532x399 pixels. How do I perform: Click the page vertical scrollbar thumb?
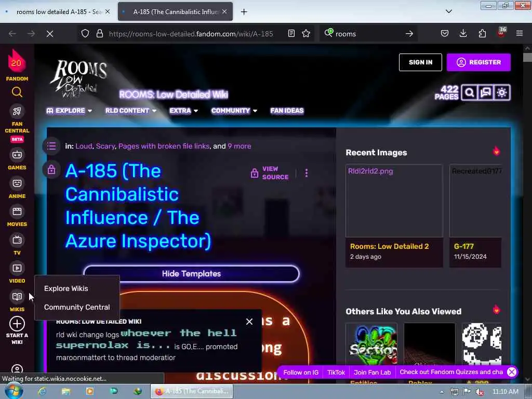point(527,57)
